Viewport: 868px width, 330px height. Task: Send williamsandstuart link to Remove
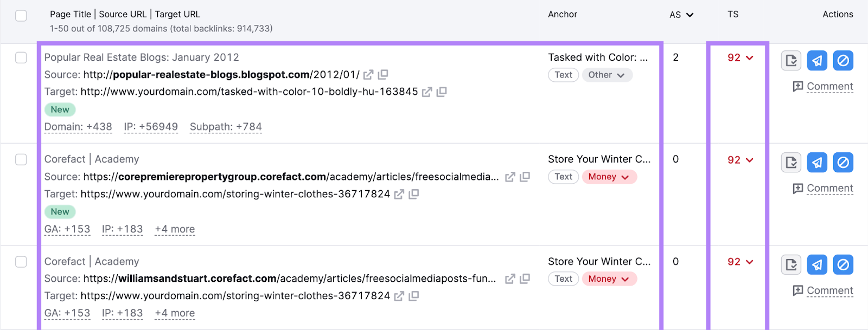coord(817,264)
